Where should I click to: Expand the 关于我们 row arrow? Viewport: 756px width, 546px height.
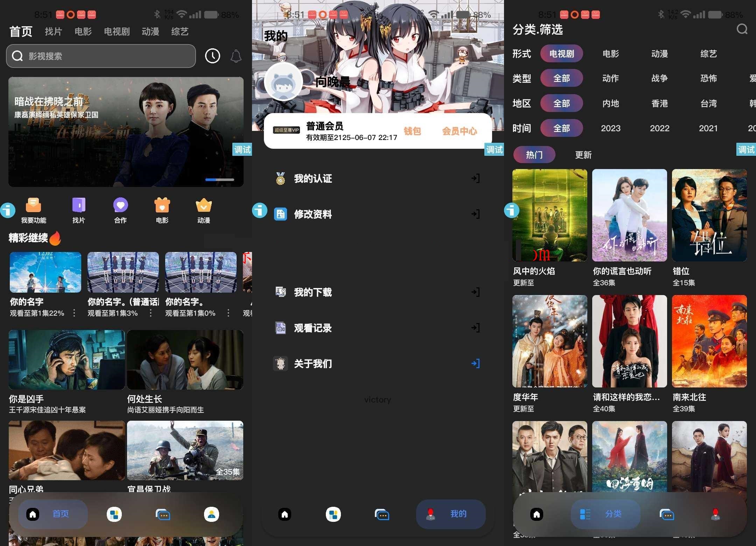[475, 364]
